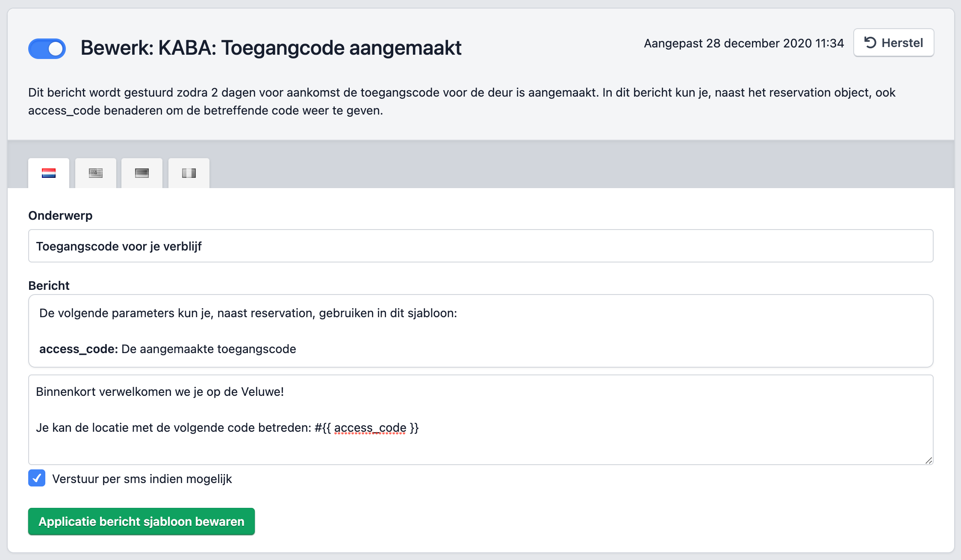Click the Bericht field label

pos(49,286)
